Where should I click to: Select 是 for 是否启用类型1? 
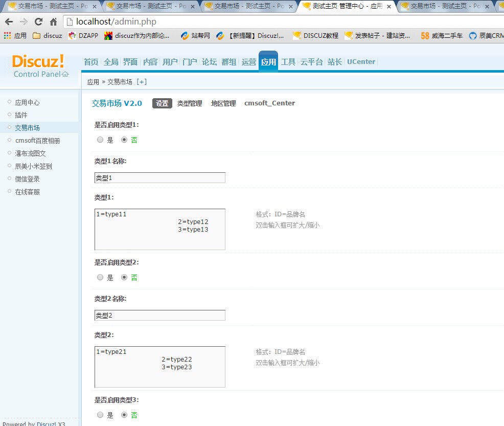point(100,140)
